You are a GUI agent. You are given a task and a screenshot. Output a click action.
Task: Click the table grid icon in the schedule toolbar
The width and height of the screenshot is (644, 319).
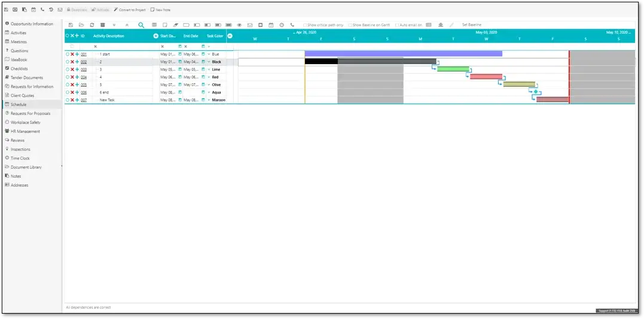pos(154,25)
